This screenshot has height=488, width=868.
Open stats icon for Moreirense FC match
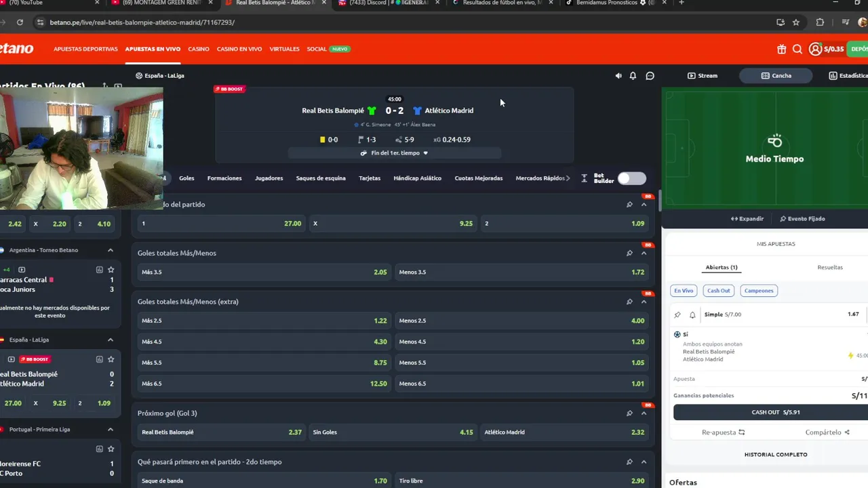(99, 449)
